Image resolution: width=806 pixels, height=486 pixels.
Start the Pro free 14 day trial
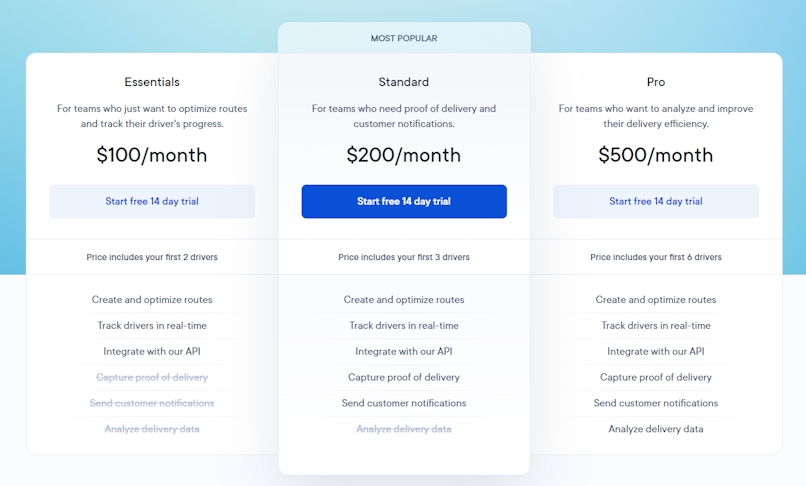(656, 201)
